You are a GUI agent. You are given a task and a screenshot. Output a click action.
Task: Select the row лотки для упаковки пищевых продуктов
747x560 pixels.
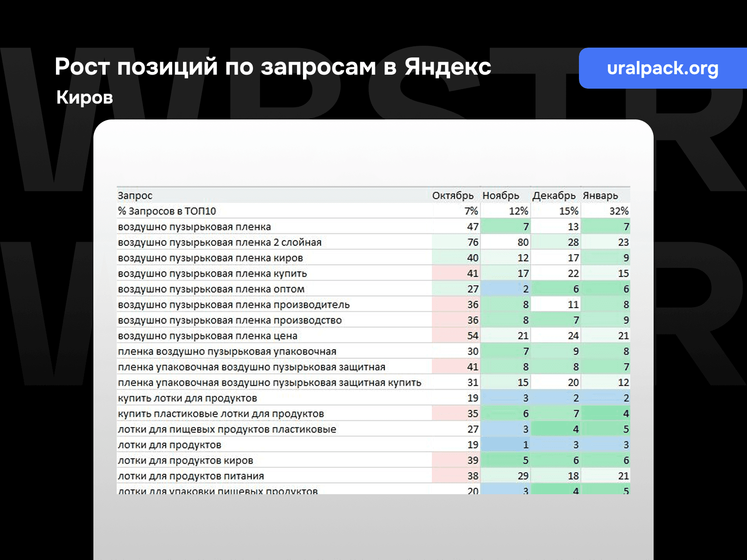pyautogui.click(x=217, y=491)
